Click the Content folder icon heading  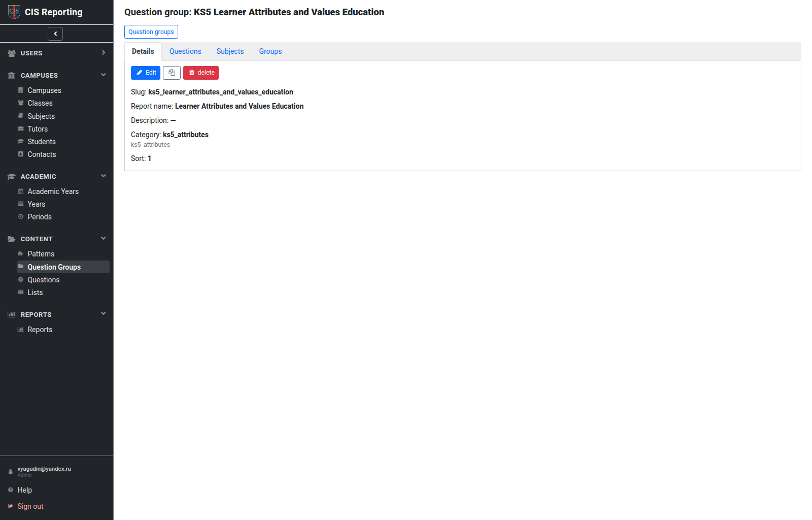[x=12, y=239]
